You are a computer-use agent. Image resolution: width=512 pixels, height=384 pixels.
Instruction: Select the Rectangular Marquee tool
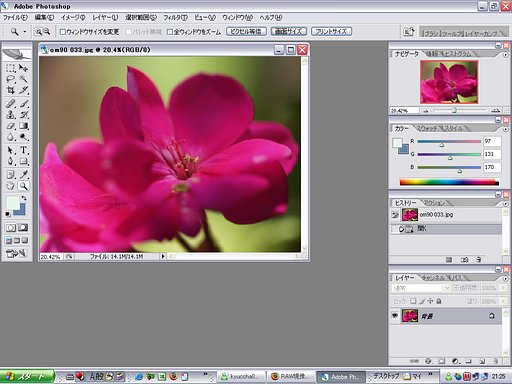coord(10,68)
